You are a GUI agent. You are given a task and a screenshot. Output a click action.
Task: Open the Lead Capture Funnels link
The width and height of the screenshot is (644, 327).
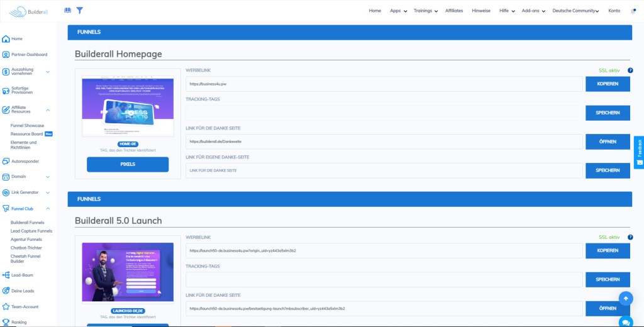click(x=31, y=231)
